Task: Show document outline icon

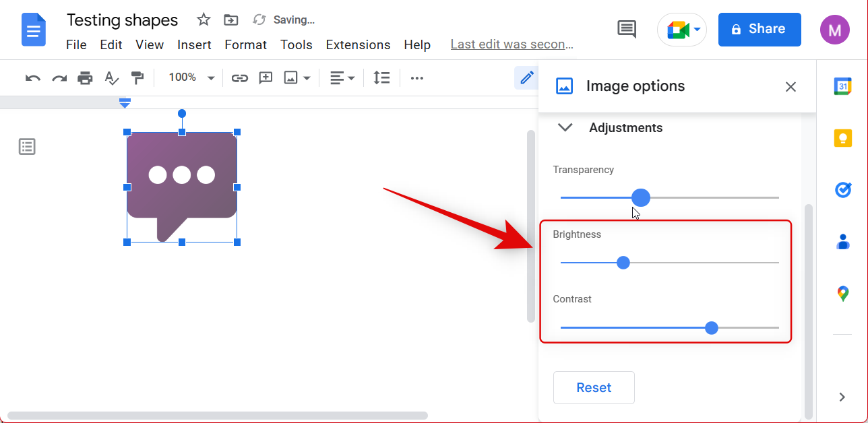Action: click(x=27, y=146)
